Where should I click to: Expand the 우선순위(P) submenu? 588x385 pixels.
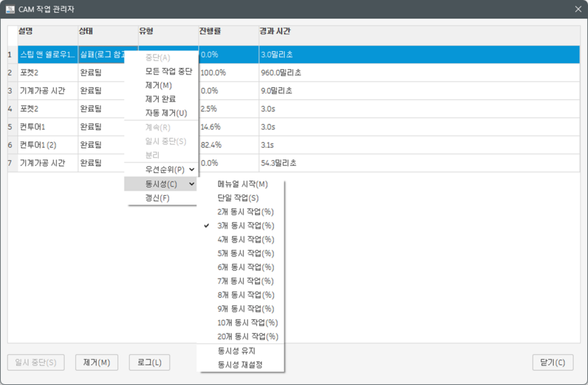(x=161, y=169)
